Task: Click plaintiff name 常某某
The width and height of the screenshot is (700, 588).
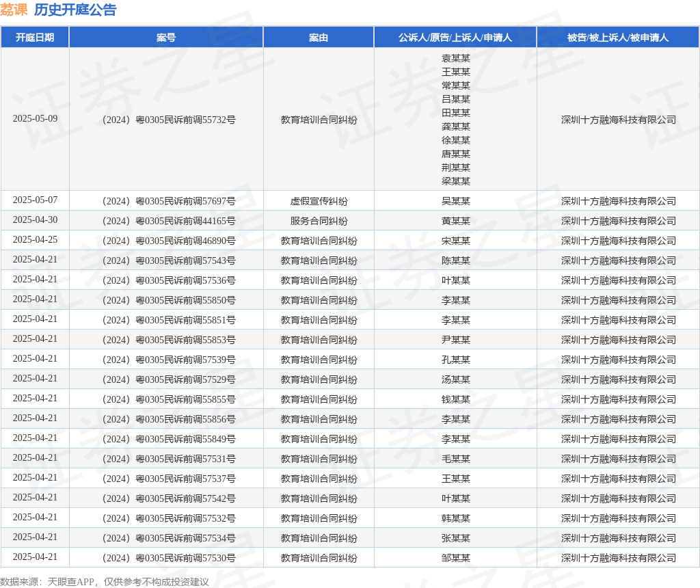Action: (455, 85)
